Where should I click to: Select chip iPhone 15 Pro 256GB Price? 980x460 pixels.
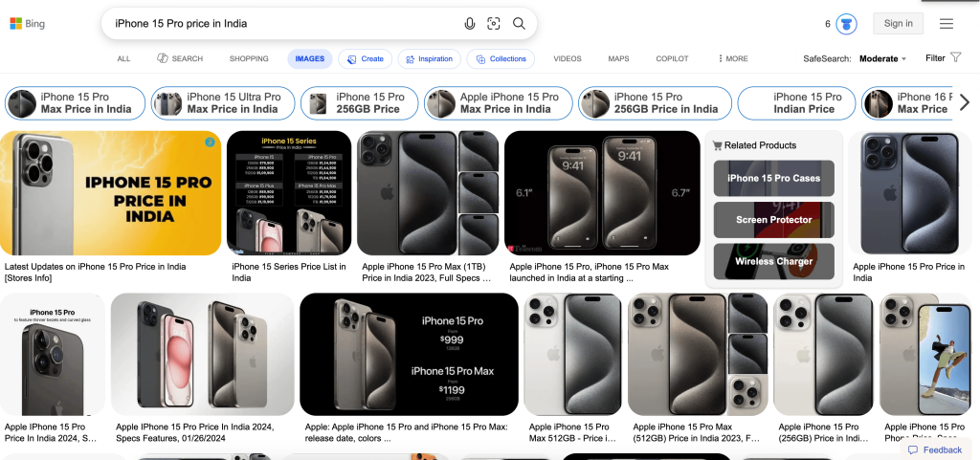click(360, 103)
